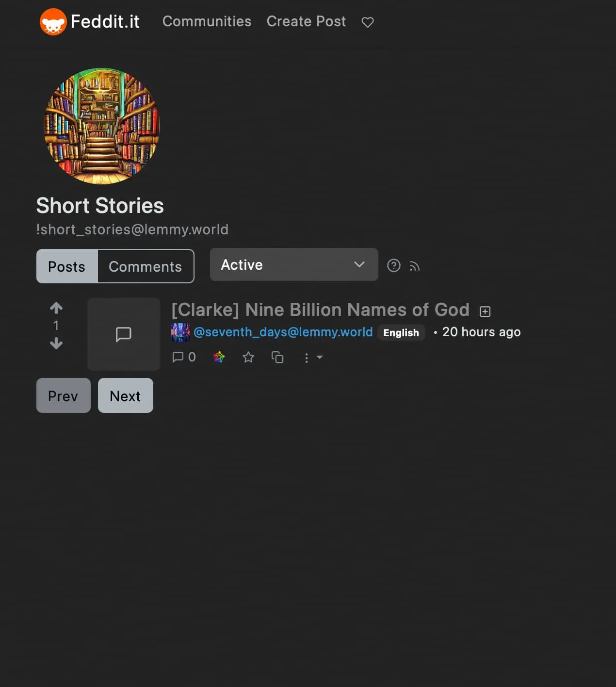The height and width of the screenshot is (687, 616).
Task: Open the fediverse link icon on post
Action: click(x=219, y=358)
